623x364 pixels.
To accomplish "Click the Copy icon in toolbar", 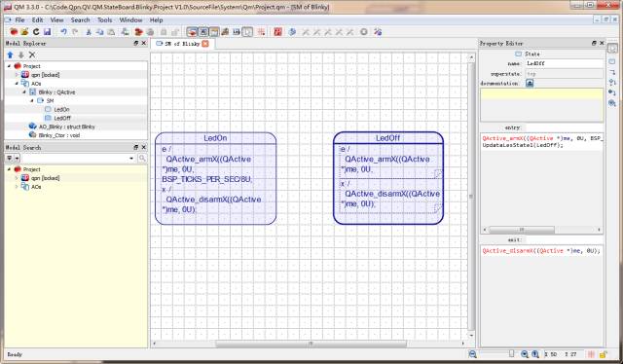I will point(99,32).
